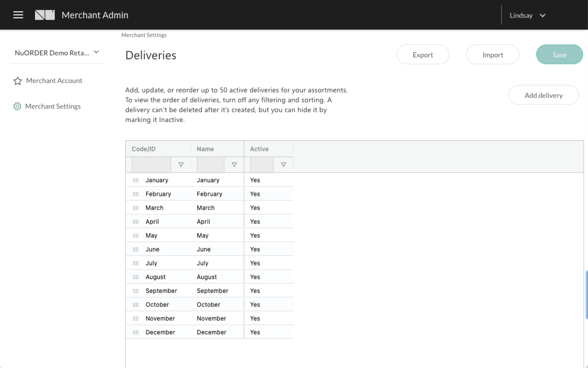Click the drag handle for June row
The image size is (588, 368).
tap(136, 249)
